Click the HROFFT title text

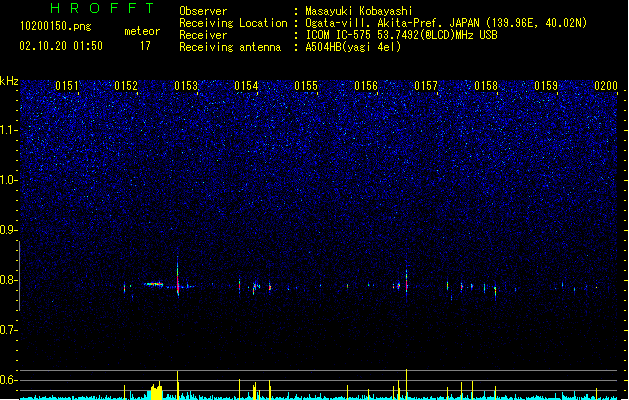(102, 8)
